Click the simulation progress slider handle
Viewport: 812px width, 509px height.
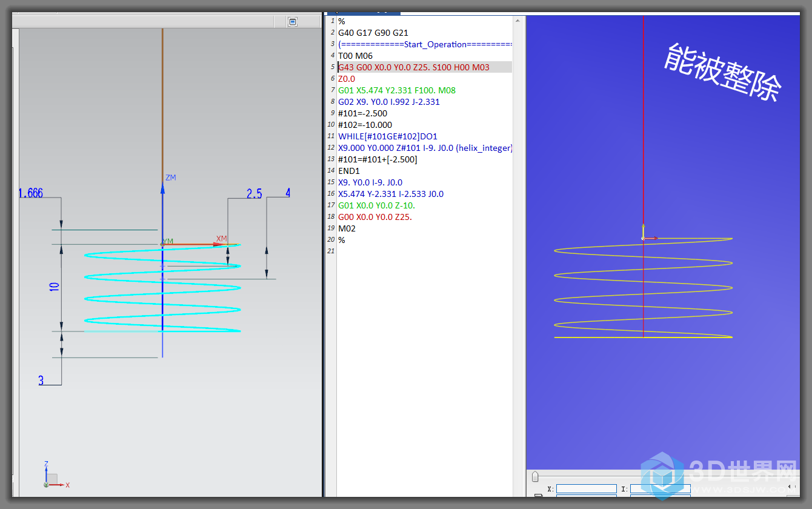pos(535,477)
